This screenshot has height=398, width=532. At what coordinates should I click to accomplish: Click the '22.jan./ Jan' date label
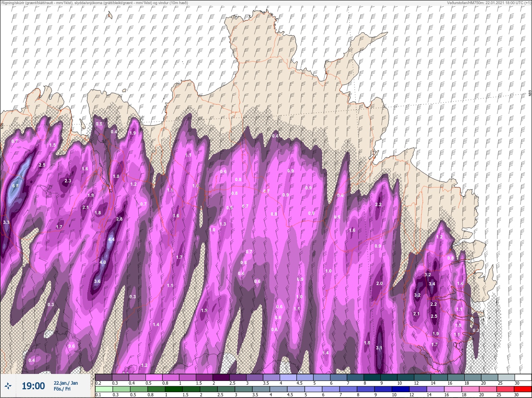[66, 383]
